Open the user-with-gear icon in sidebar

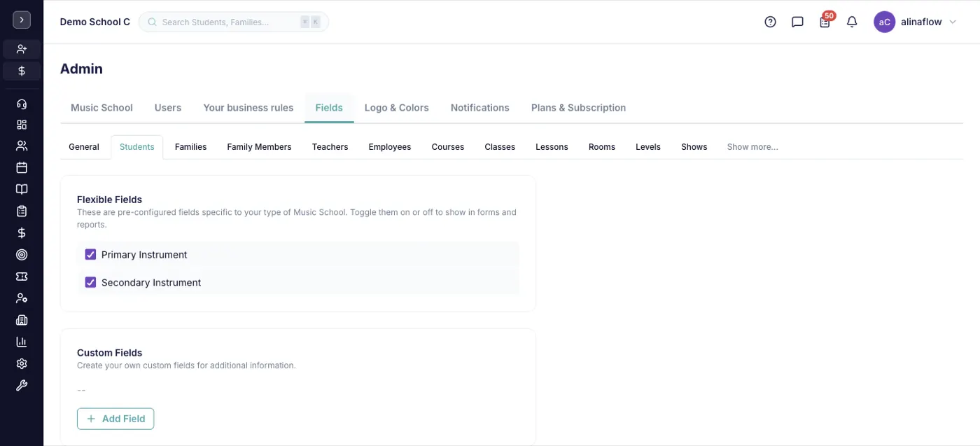(22, 298)
